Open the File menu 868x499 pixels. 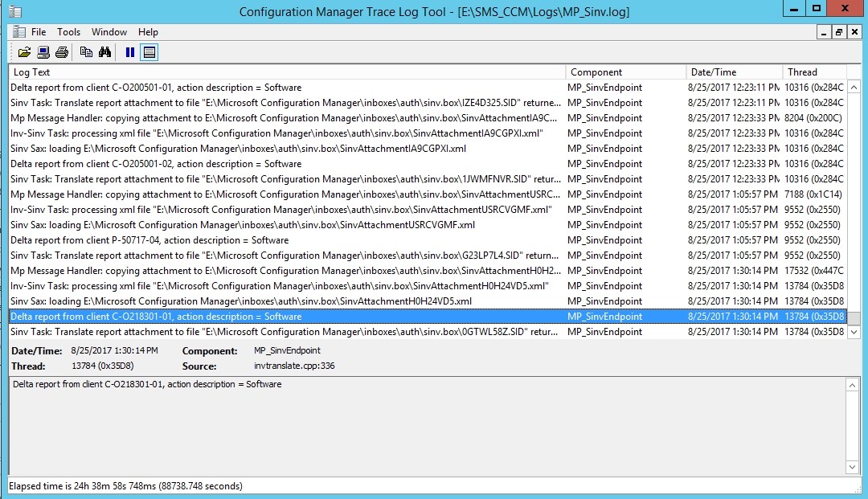[38, 32]
